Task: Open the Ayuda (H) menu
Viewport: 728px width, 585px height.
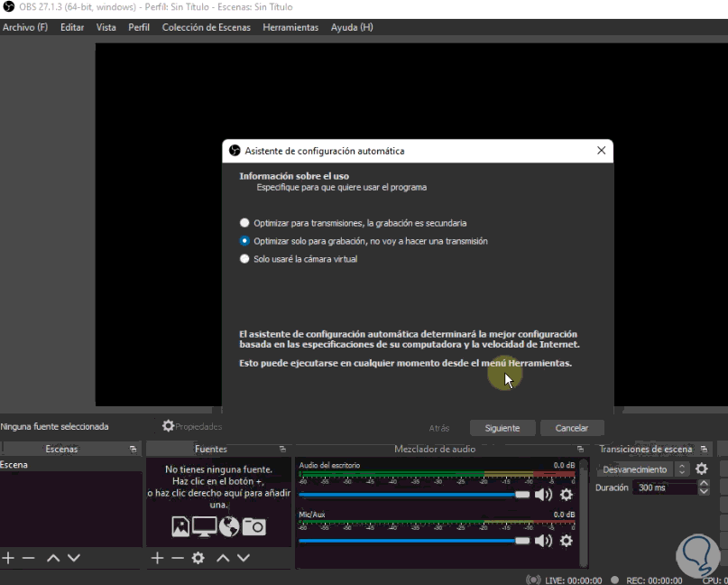Action: point(352,27)
